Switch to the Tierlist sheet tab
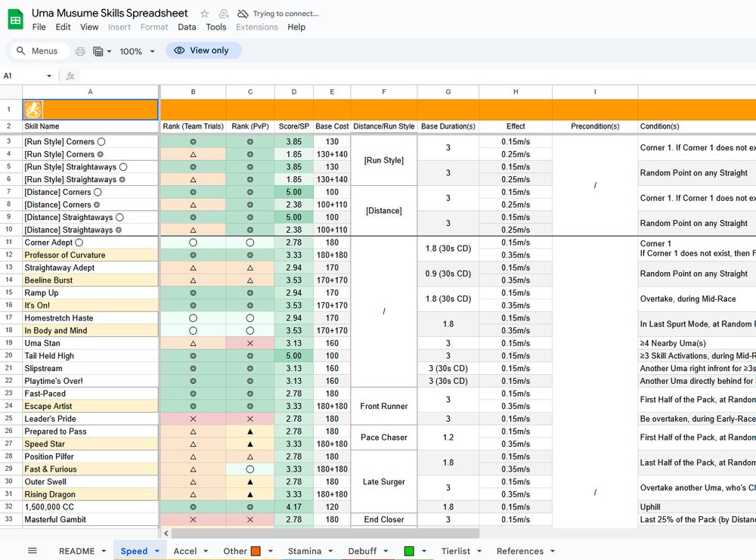Image resolution: width=756 pixels, height=560 pixels. pos(456,551)
